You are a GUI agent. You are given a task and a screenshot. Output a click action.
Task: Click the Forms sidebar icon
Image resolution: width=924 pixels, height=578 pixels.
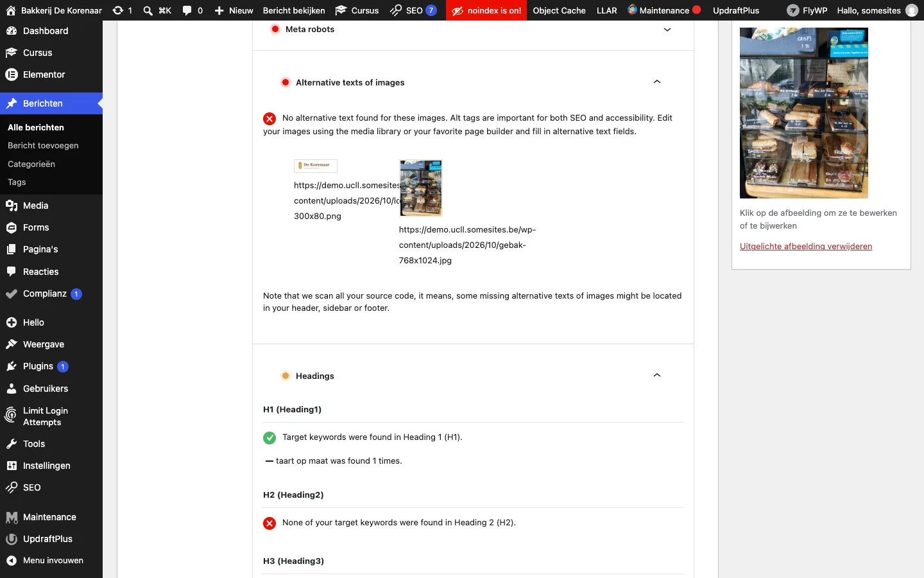pyautogui.click(x=12, y=227)
